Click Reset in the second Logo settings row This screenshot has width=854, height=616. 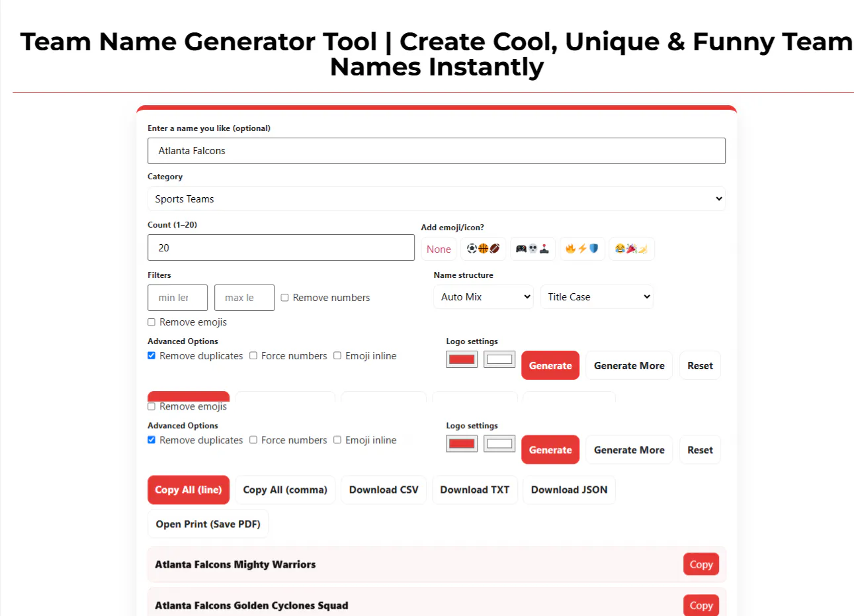[700, 450]
